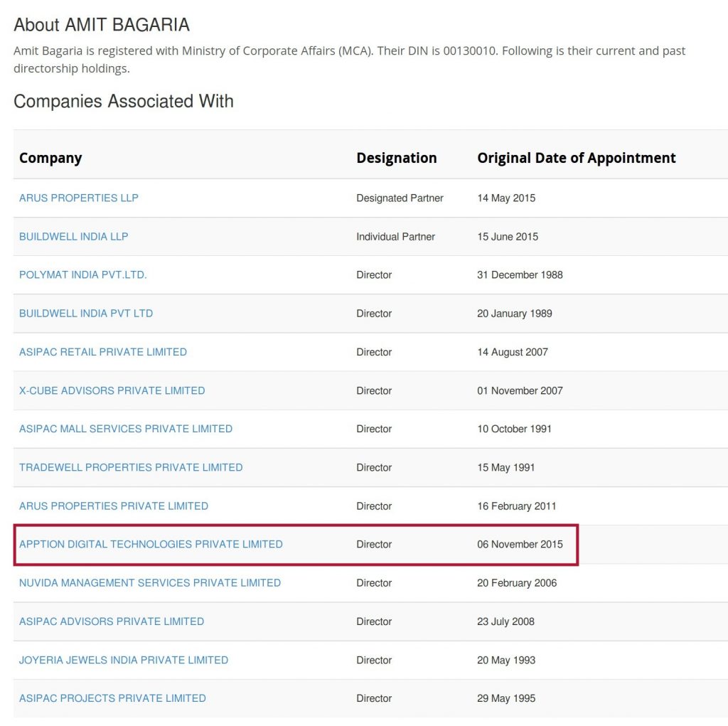Click Original Date of Appointment header
The width and height of the screenshot is (728, 726).
click(576, 158)
